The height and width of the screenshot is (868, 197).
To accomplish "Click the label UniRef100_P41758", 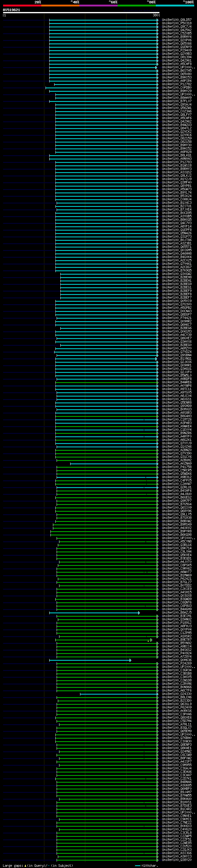I will [177, 467].
